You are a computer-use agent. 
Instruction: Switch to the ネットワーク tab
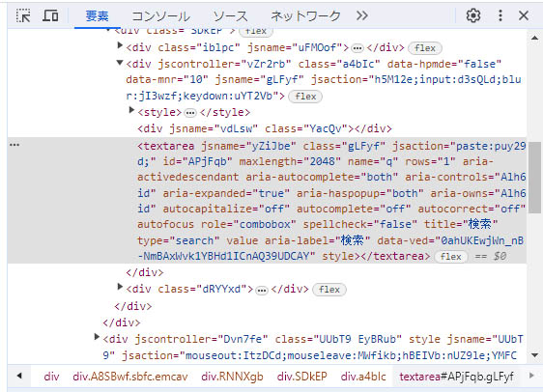tap(305, 15)
